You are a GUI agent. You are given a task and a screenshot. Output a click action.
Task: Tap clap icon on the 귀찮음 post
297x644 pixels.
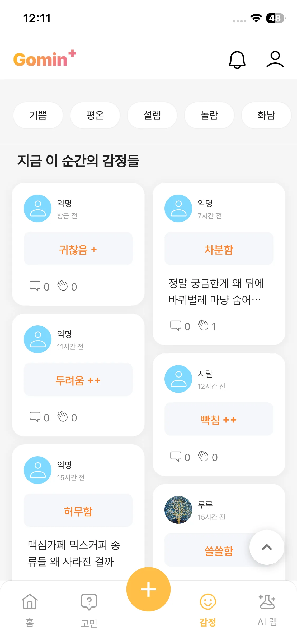63,286
